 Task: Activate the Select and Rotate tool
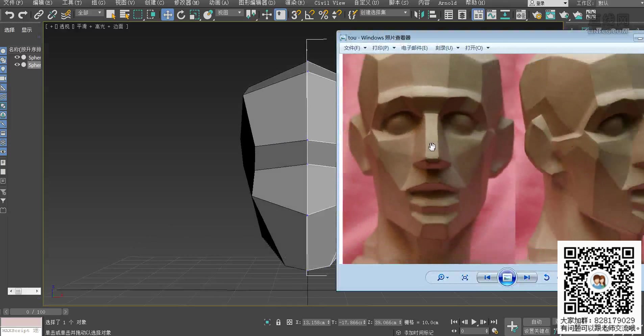click(181, 15)
